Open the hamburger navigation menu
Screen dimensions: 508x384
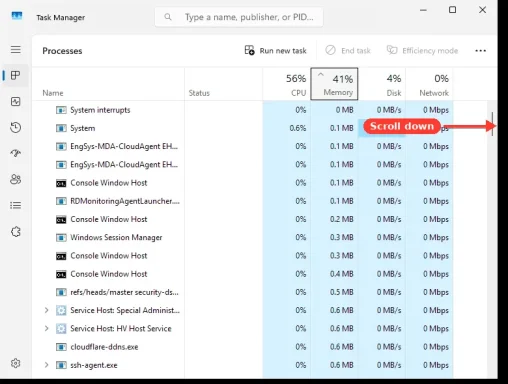coord(16,50)
